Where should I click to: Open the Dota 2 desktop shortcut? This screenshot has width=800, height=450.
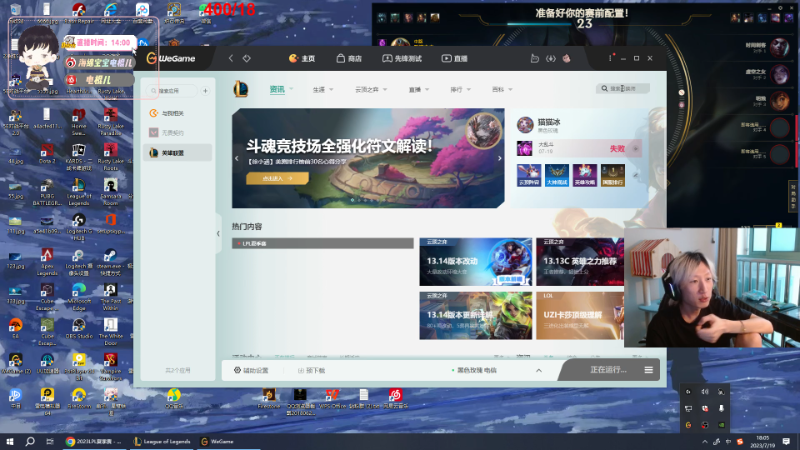pyautogui.click(x=47, y=154)
